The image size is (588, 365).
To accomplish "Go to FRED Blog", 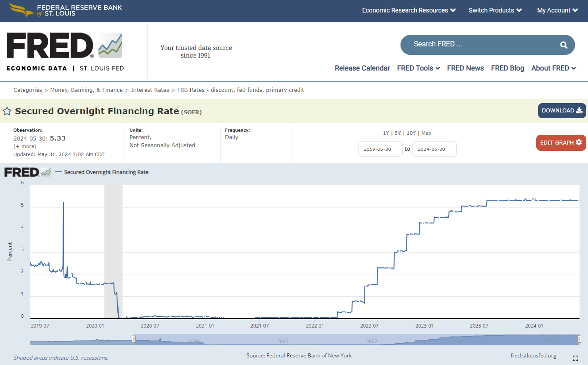I will coord(507,68).
